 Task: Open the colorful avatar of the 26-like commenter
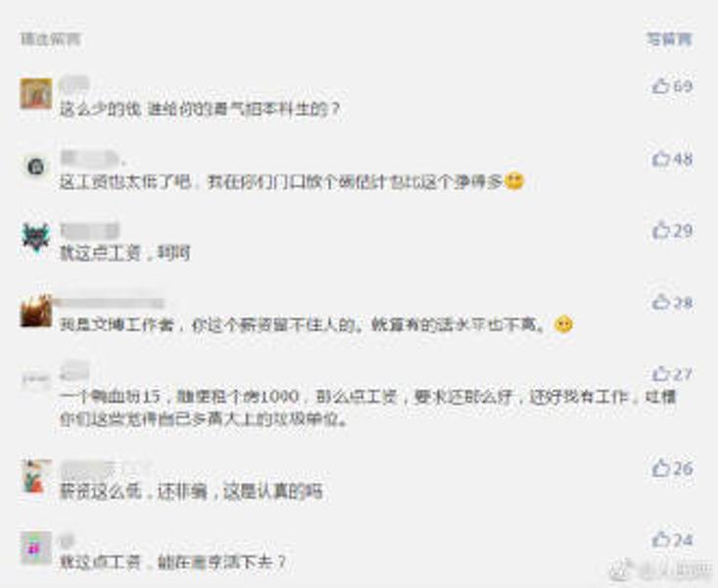(35, 476)
